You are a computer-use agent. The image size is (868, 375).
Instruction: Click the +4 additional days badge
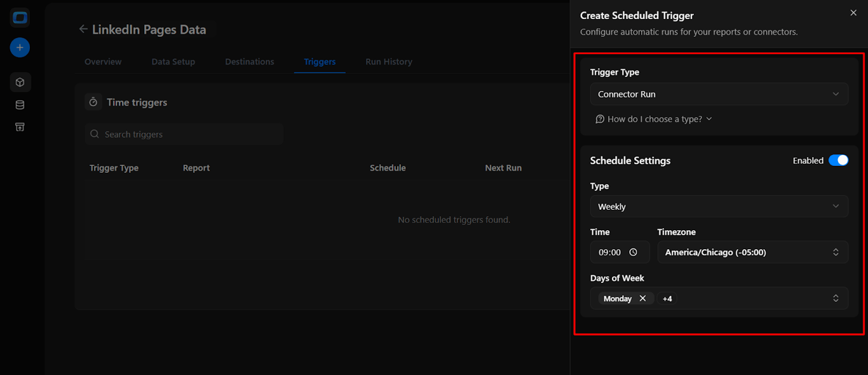click(x=667, y=298)
